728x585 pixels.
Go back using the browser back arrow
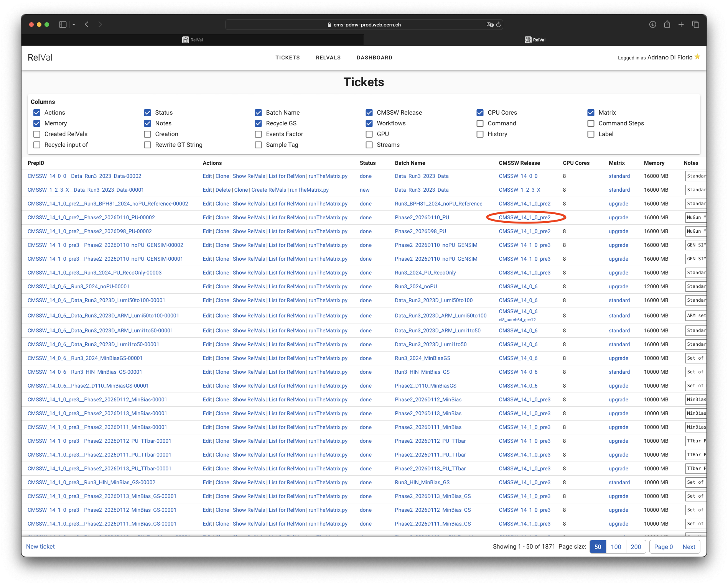pos(87,25)
